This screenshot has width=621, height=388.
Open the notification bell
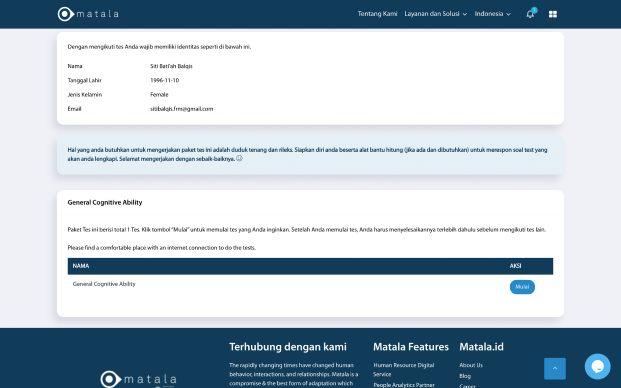(x=530, y=14)
